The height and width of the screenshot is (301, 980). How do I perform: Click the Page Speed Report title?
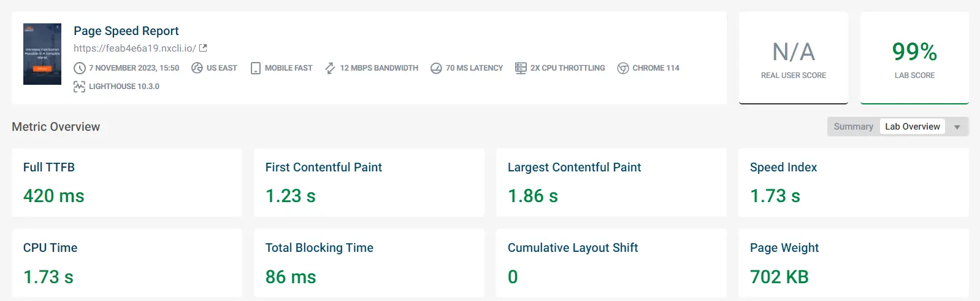(x=126, y=31)
